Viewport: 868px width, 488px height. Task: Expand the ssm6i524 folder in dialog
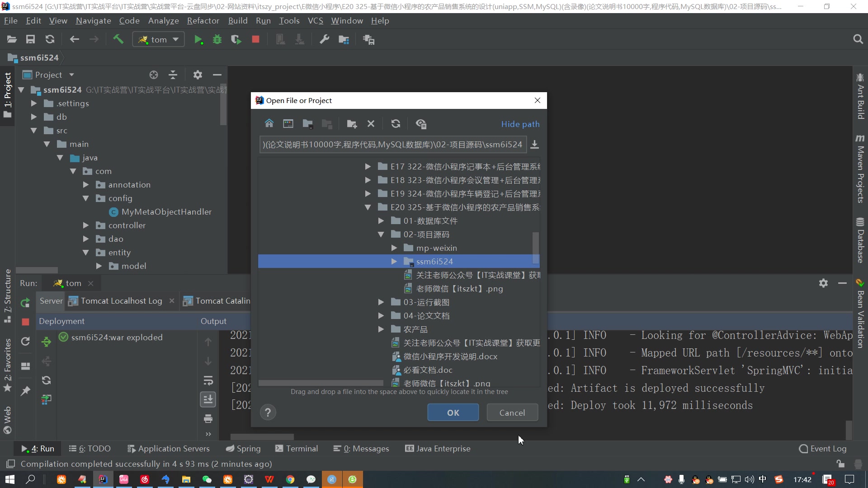394,262
